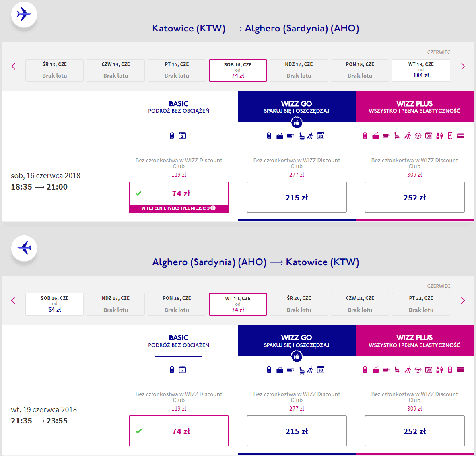
Task: Click calendar 2 icon under outbound BASIC
Action: pyautogui.click(x=182, y=136)
